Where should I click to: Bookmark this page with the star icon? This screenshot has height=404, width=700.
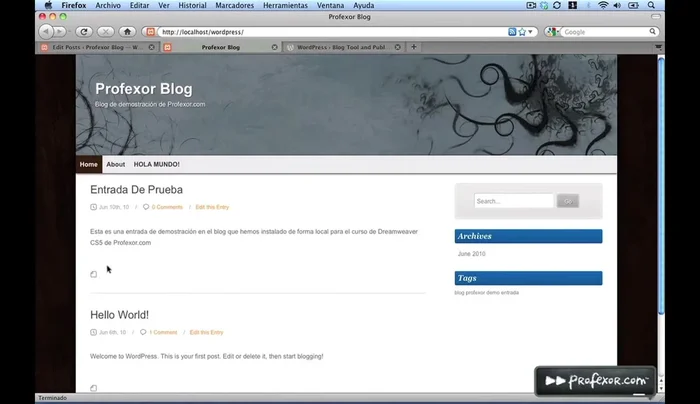(522, 32)
